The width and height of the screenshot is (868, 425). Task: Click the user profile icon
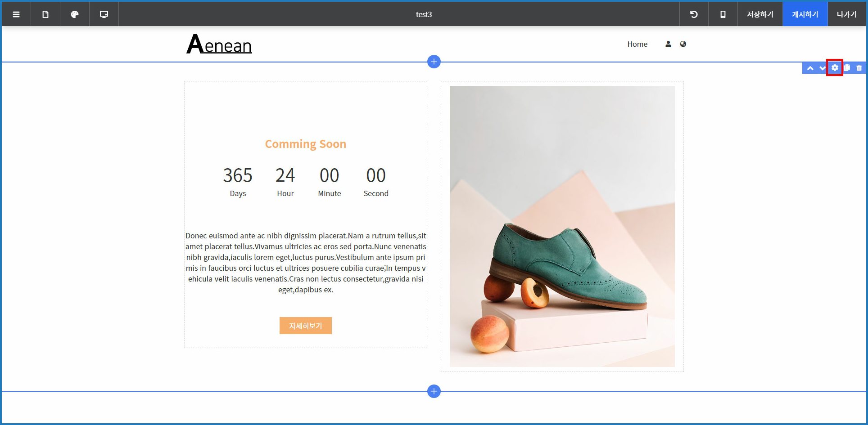point(668,44)
